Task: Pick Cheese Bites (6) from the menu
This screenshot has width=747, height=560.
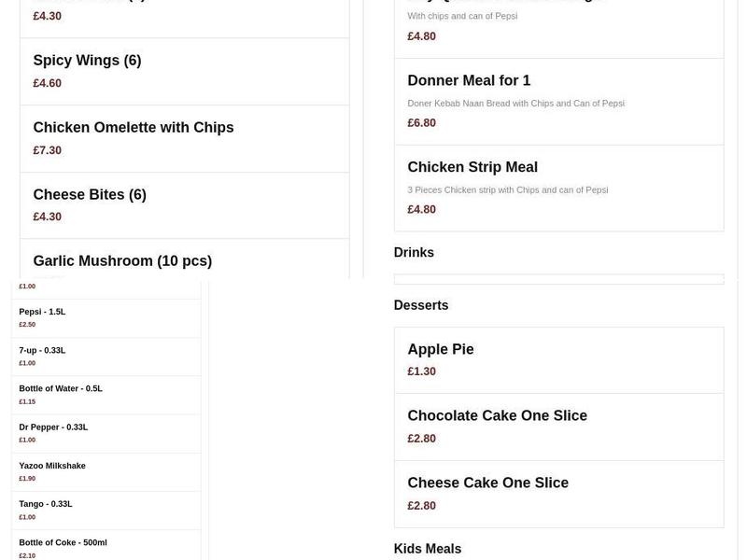Action: pyautogui.click(x=90, y=194)
